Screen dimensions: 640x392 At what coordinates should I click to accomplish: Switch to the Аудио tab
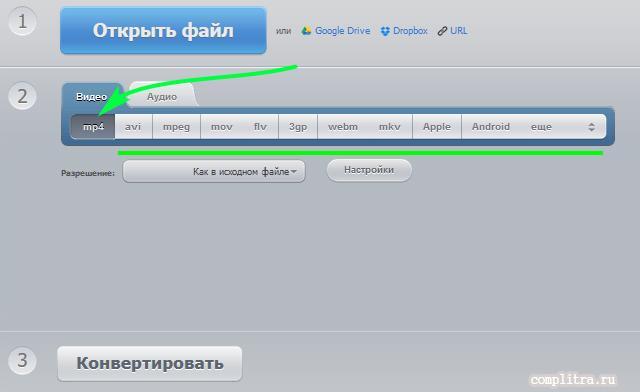162,97
